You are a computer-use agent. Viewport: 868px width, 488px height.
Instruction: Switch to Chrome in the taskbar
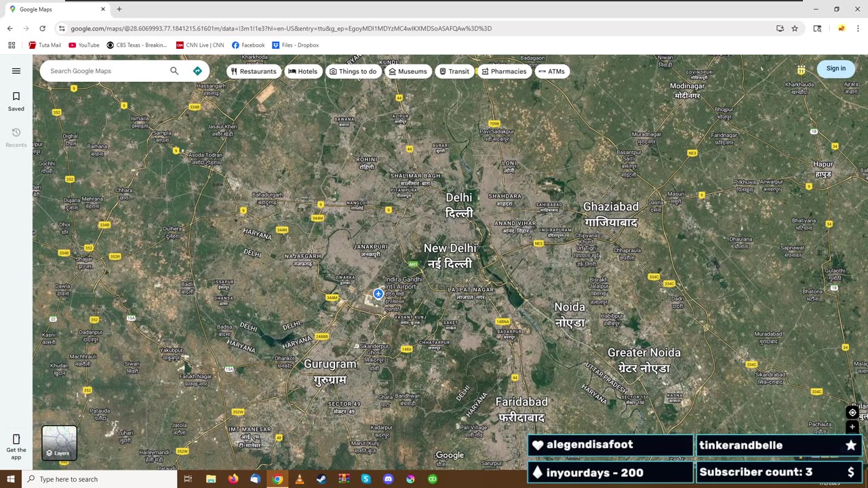coord(277,479)
